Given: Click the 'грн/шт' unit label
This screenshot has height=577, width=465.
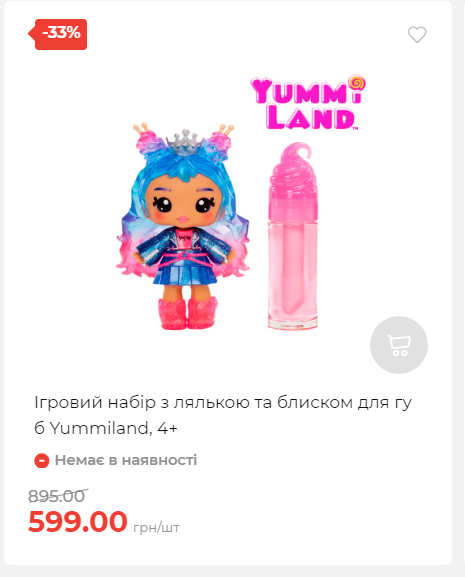Looking at the screenshot, I should coord(156,527).
